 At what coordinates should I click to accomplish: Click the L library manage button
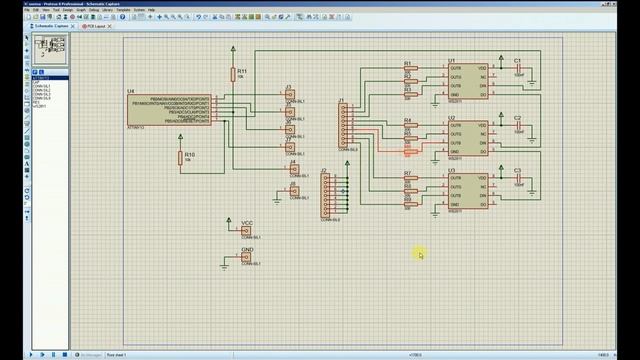click(x=41, y=72)
